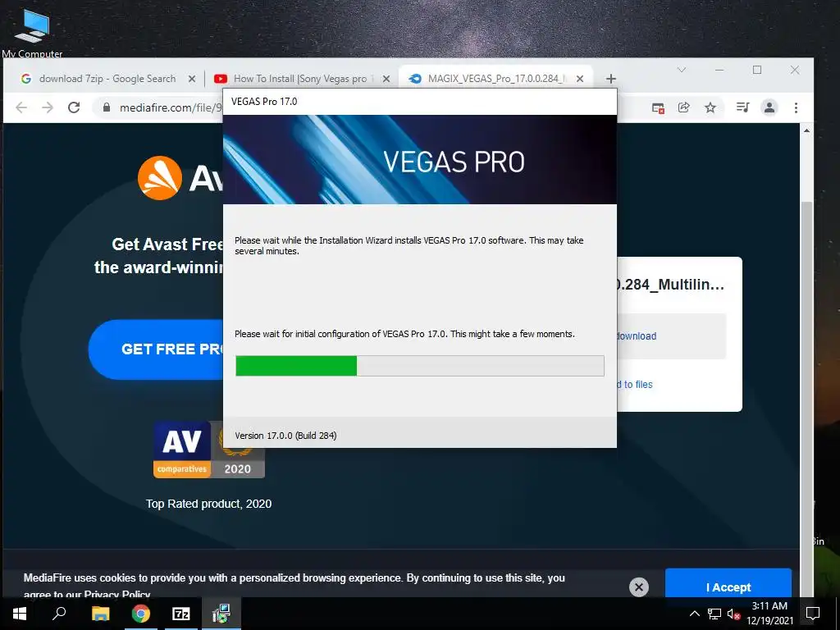Click the mediafire.com URL address field
840x630 pixels.
pos(170,107)
